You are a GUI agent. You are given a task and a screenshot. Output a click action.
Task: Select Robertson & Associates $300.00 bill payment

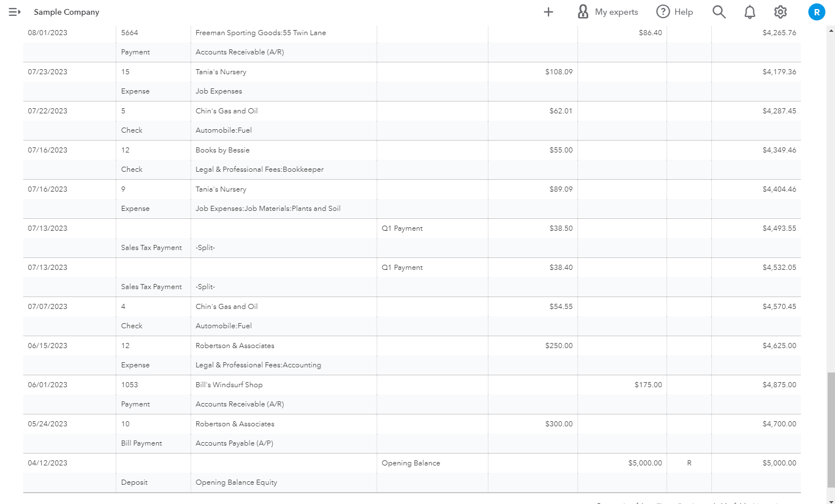tap(235, 424)
